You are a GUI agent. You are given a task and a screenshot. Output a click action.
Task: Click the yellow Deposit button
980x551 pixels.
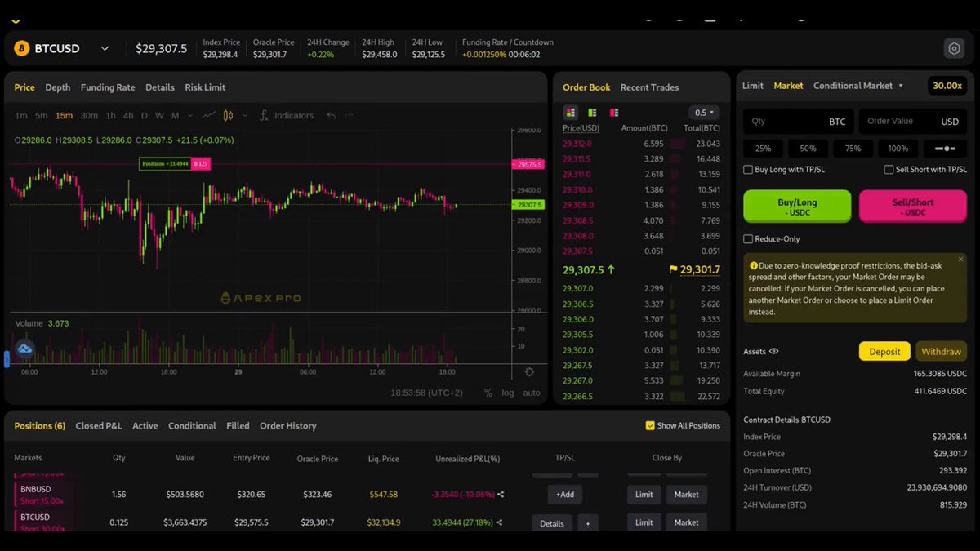884,352
